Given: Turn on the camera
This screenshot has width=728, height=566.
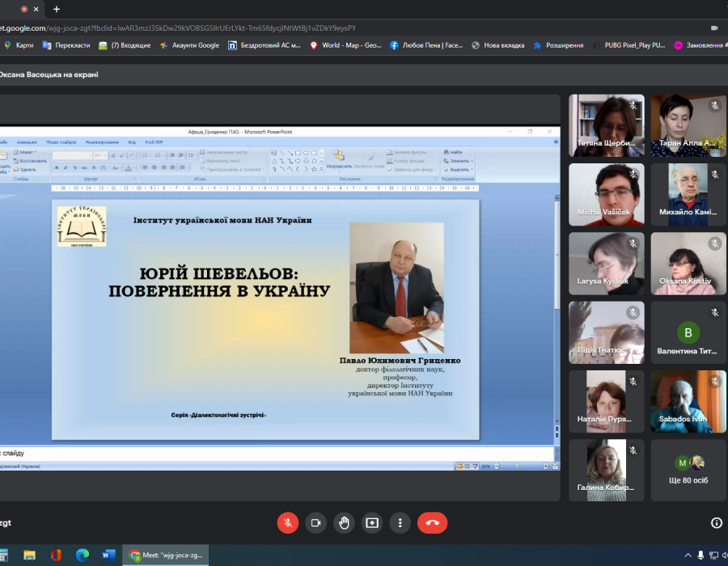Looking at the screenshot, I should (x=315, y=523).
